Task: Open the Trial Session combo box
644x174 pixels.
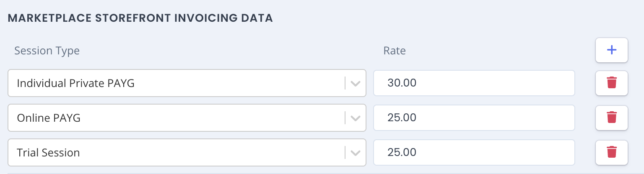Action: coord(187,152)
